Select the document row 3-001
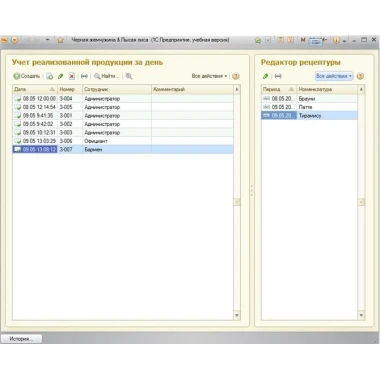The image size is (380, 380). (123, 116)
